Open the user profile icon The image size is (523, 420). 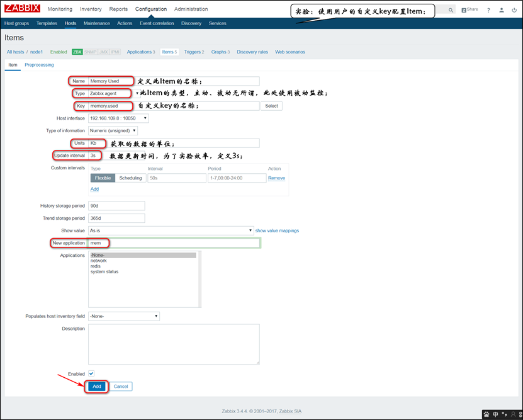pyautogui.click(x=502, y=10)
